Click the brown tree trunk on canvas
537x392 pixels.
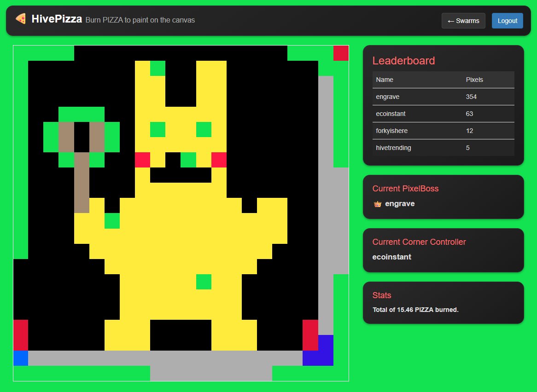point(82,183)
